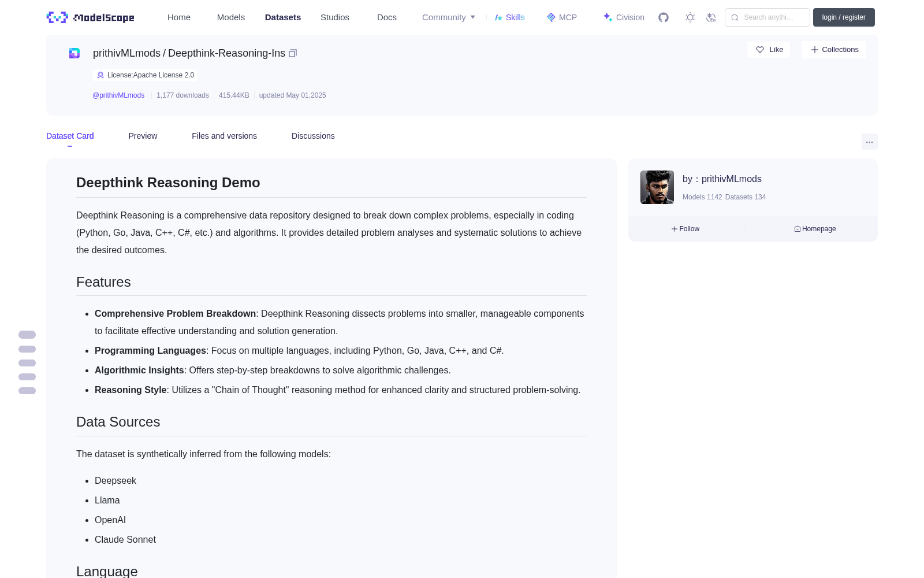Open the GitHub icon link
The image size is (924, 578).
[664, 17]
